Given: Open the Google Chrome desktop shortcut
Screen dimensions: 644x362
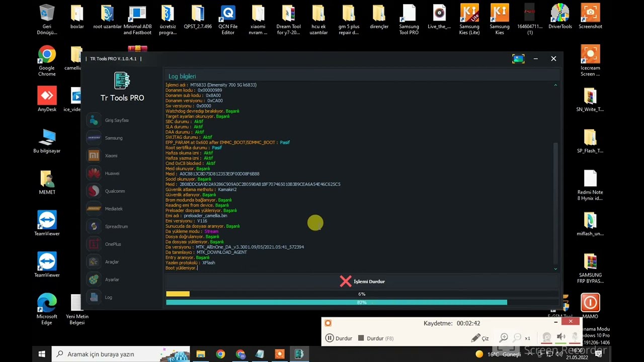Looking at the screenshot, I should [x=47, y=61].
